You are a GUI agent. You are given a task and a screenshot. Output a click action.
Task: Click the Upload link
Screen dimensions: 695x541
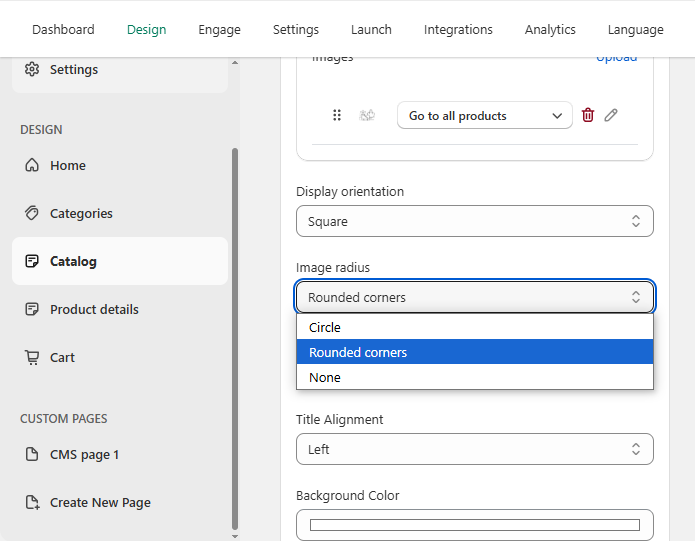617,58
